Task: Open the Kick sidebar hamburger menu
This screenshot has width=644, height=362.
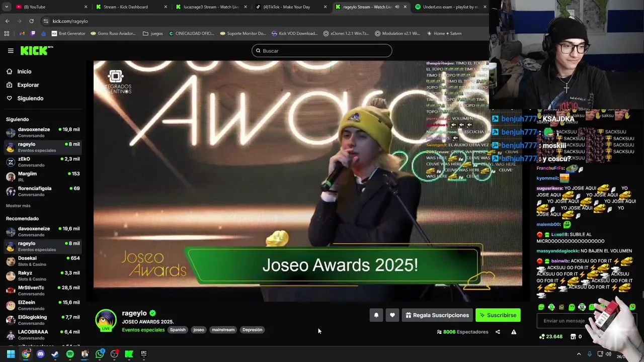Action: click(x=11, y=51)
